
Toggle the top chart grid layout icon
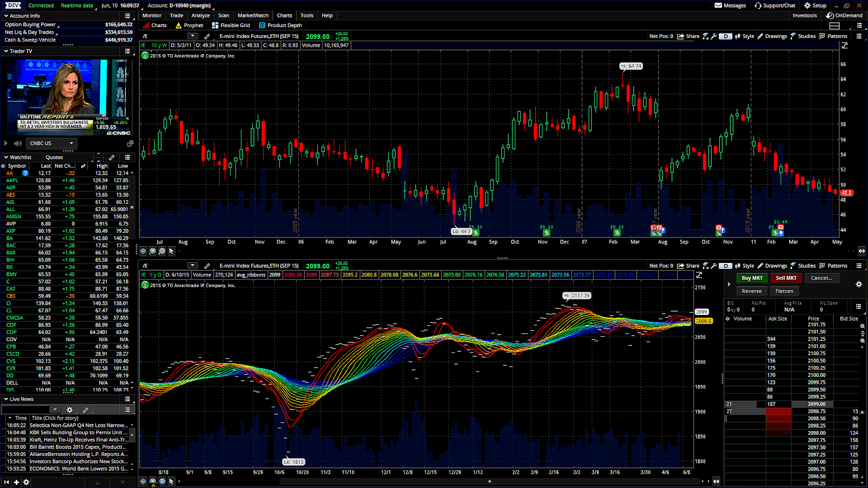click(834, 25)
